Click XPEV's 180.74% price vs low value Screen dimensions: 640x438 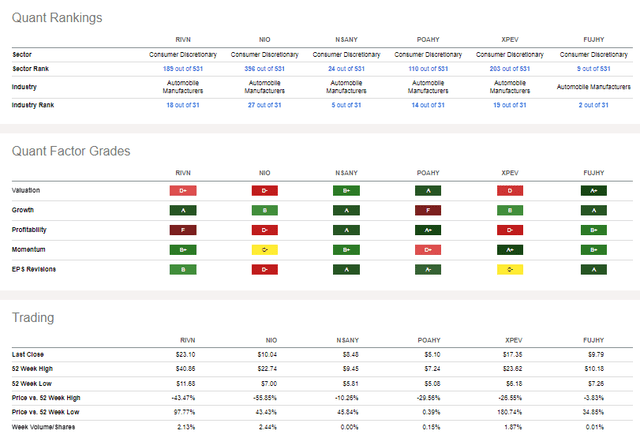pos(509,412)
